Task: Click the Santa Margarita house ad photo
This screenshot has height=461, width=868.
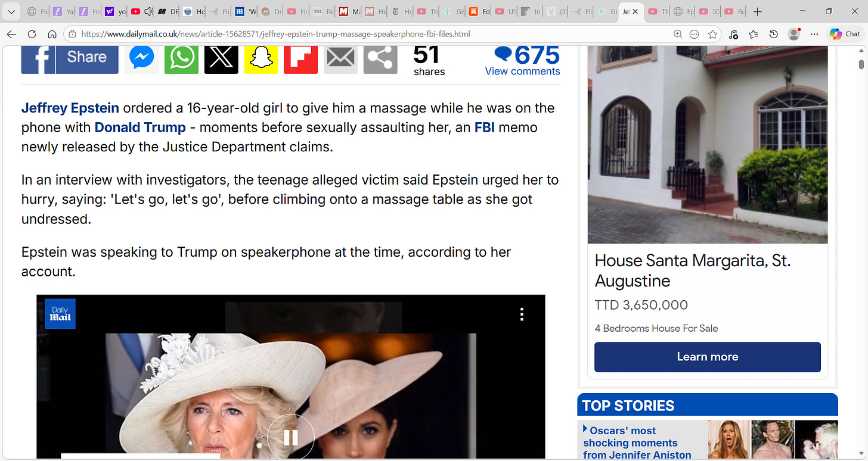Action: point(708,145)
